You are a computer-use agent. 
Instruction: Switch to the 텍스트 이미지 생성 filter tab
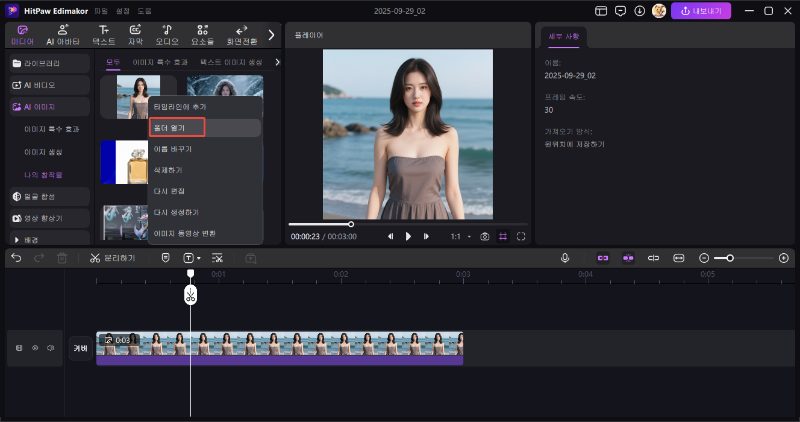click(x=231, y=62)
